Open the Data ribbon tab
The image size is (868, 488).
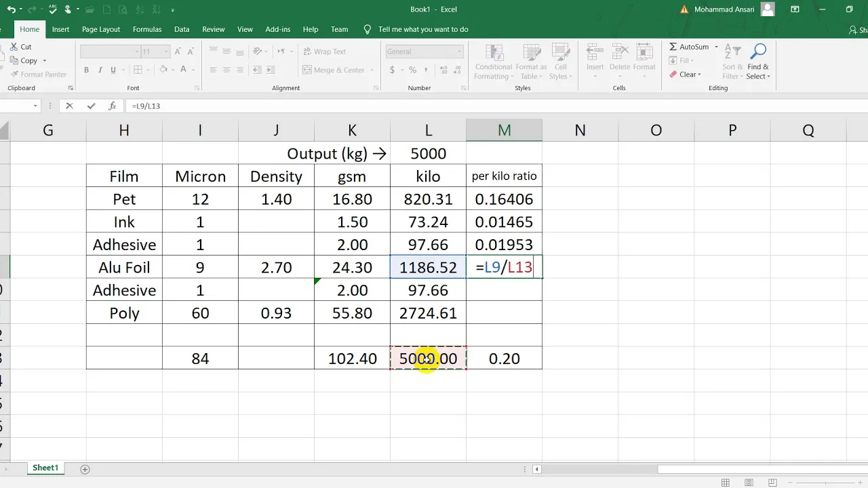point(182,29)
